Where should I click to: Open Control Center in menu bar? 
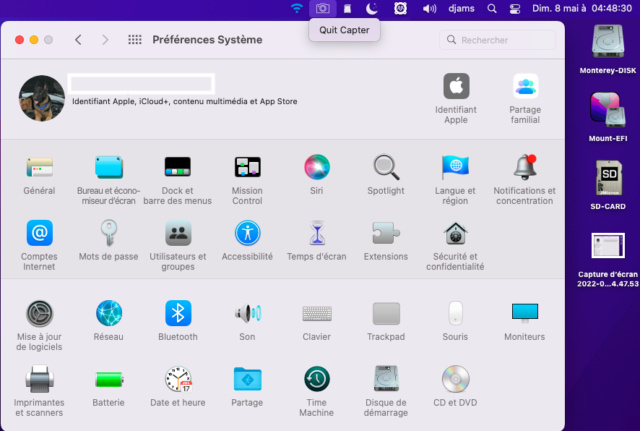tap(515, 9)
